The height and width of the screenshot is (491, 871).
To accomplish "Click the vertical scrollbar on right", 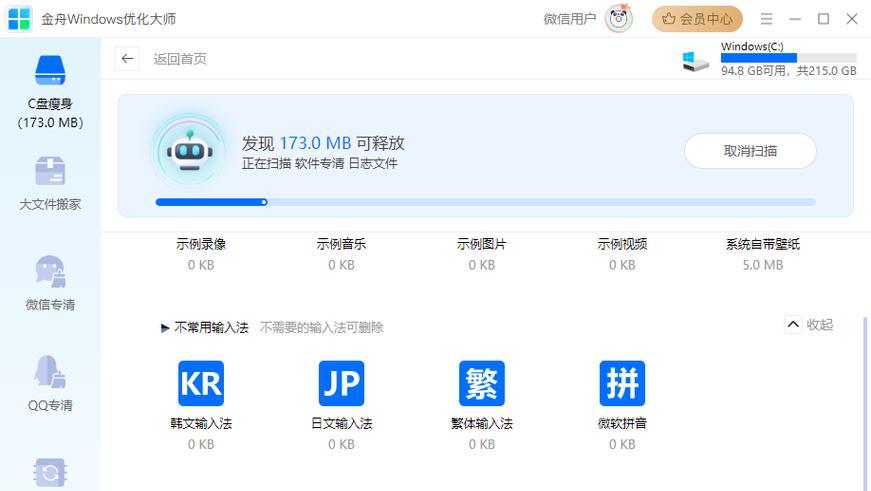I will pyautogui.click(x=865, y=404).
